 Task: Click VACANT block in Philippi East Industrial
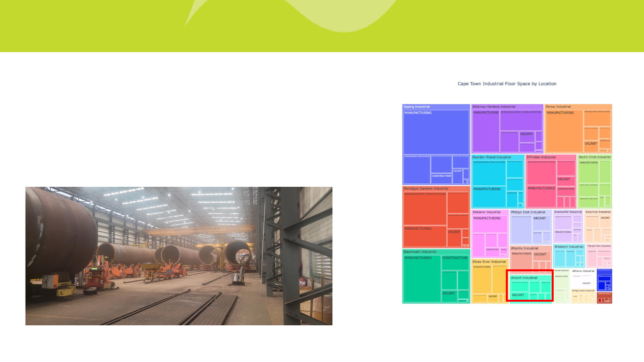click(x=541, y=223)
